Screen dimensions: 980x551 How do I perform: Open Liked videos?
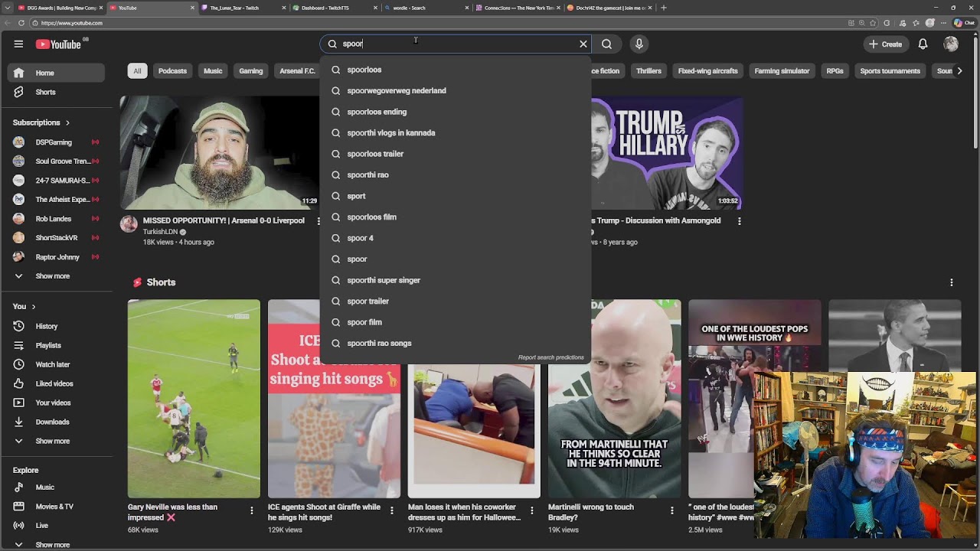pos(56,383)
